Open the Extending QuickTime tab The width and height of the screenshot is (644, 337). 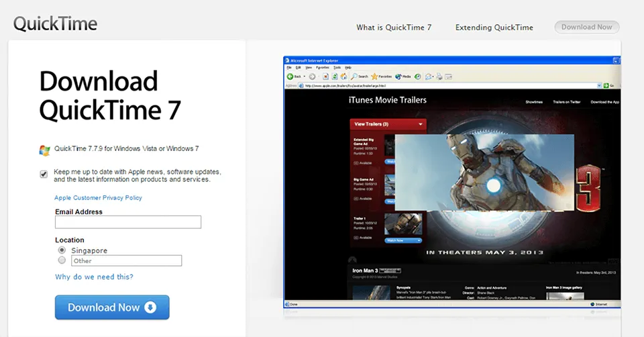(x=494, y=28)
